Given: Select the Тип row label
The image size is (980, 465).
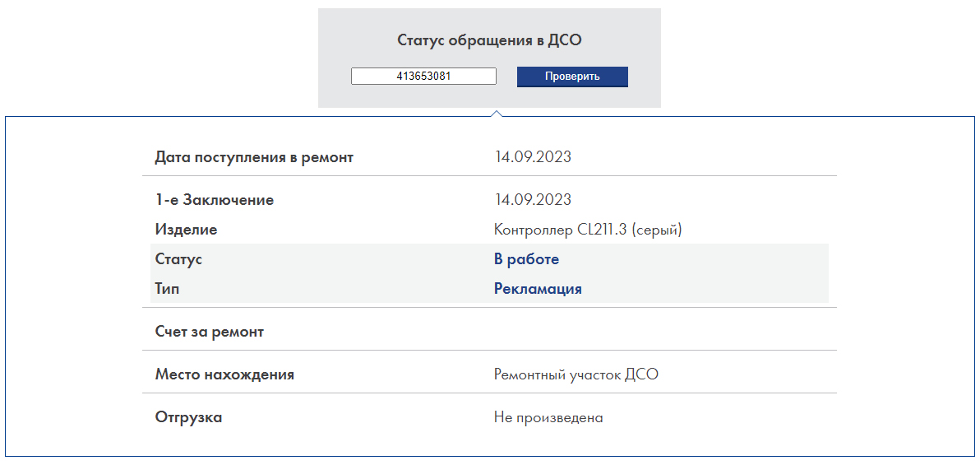Looking at the screenshot, I should click(x=167, y=289).
